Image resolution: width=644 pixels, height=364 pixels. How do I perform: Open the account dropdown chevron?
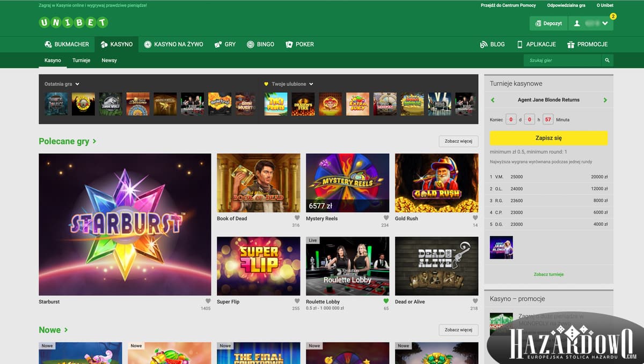point(605,24)
